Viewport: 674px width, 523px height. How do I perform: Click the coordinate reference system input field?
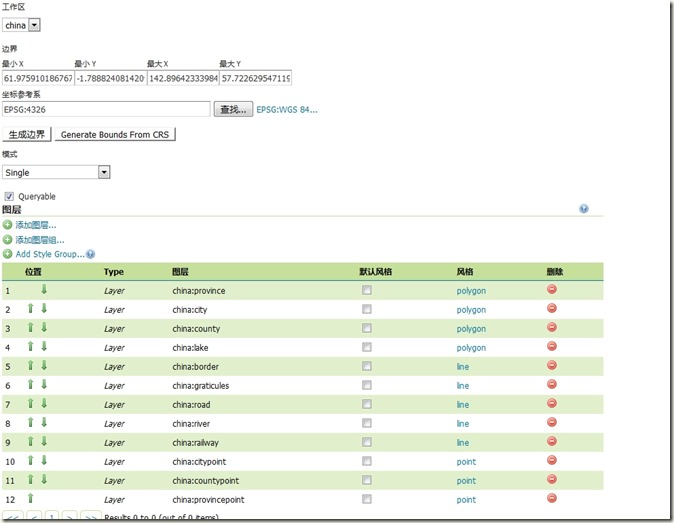tap(106, 109)
